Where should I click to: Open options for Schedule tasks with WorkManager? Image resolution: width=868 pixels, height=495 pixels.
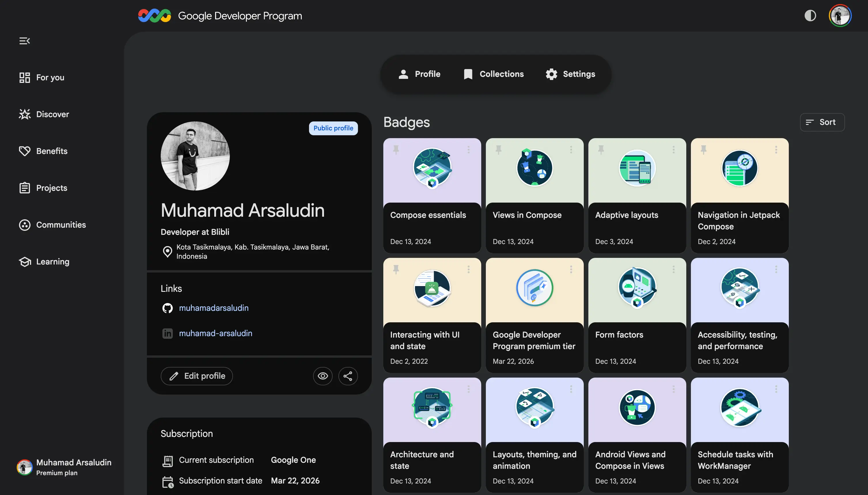click(776, 389)
